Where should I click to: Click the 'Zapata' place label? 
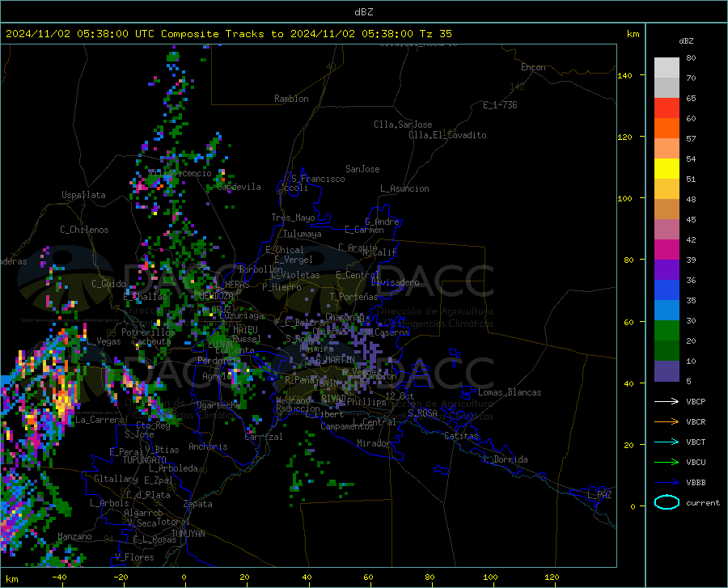198,504
